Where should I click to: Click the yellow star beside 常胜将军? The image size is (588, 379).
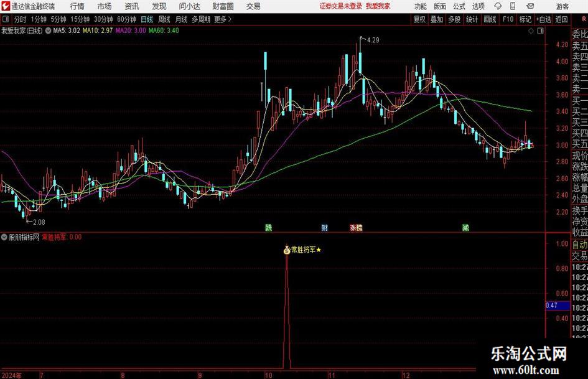(319, 250)
